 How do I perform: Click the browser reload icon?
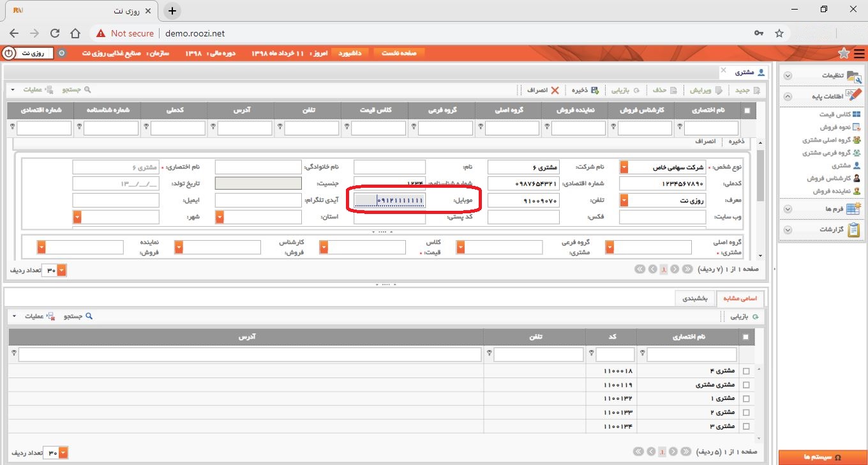click(55, 33)
